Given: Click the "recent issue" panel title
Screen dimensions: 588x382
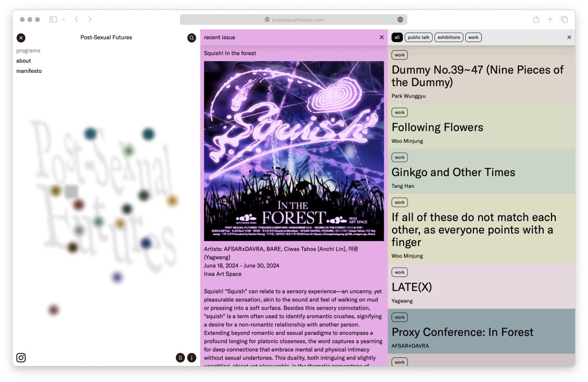Looking at the screenshot, I should pyautogui.click(x=220, y=37).
